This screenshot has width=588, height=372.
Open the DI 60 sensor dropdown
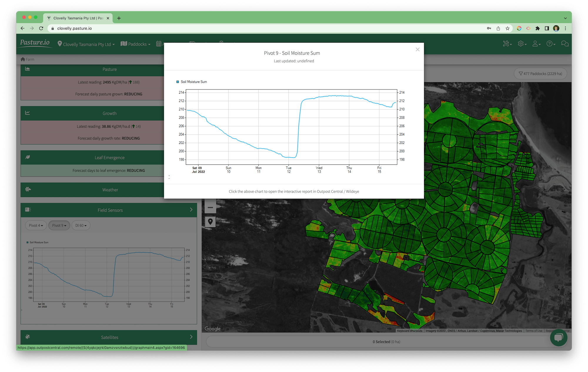[81, 225]
